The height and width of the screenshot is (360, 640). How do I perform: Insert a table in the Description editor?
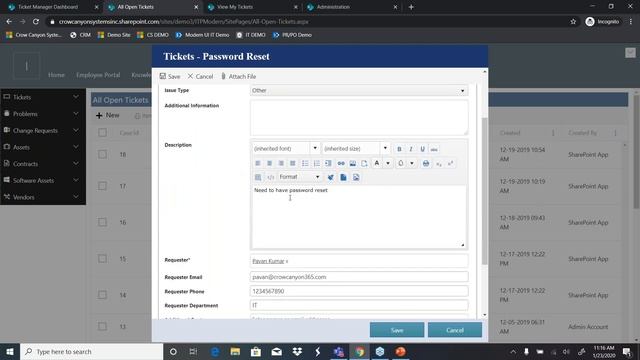(x=258, y=177)
